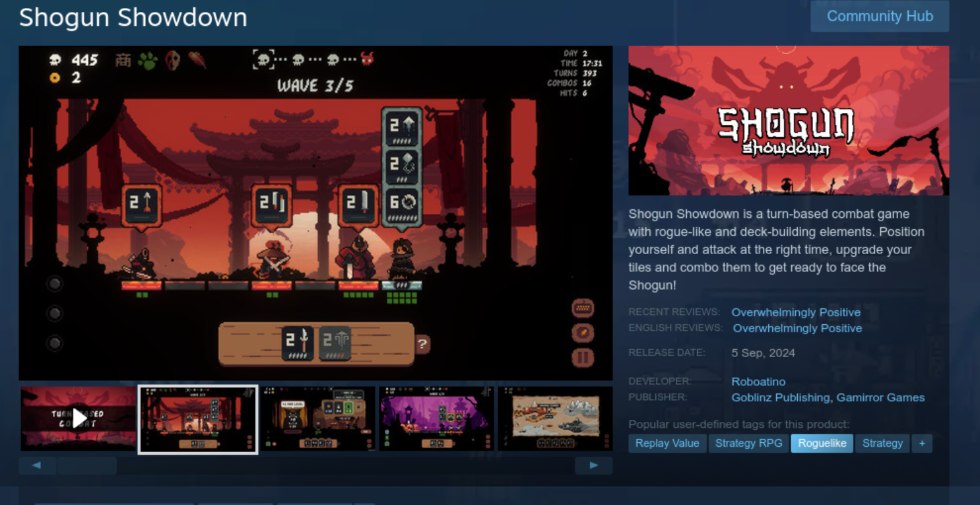Select the Roguelike tag
Viewport: 980px width, 505px height.
[x=822, y=443]
